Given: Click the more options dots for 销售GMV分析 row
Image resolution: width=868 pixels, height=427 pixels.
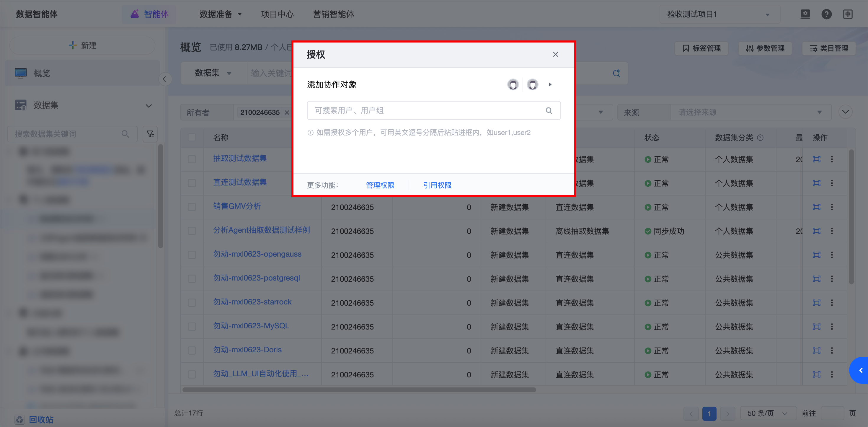Looking at the screenshot, I should 832,207.
